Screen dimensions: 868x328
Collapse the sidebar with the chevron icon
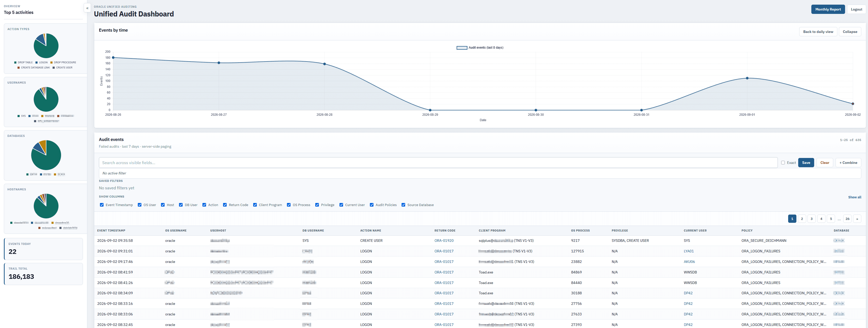[x=87, y=8]
